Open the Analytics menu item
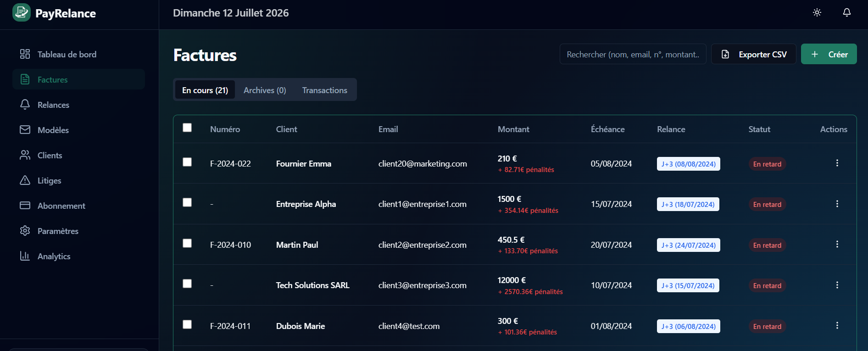 click(x=79, y=256)
